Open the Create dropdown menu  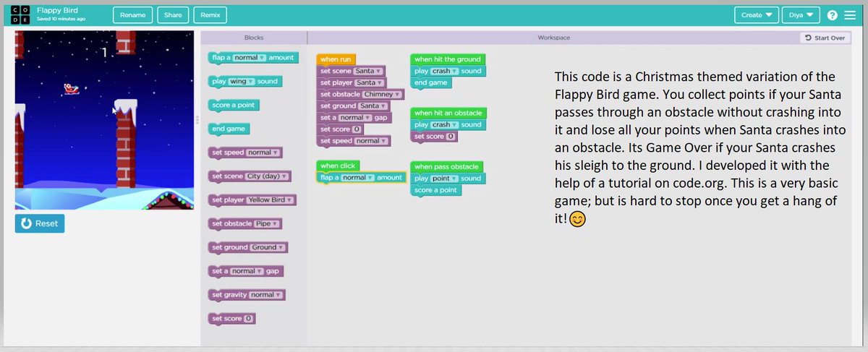[757, 14]
